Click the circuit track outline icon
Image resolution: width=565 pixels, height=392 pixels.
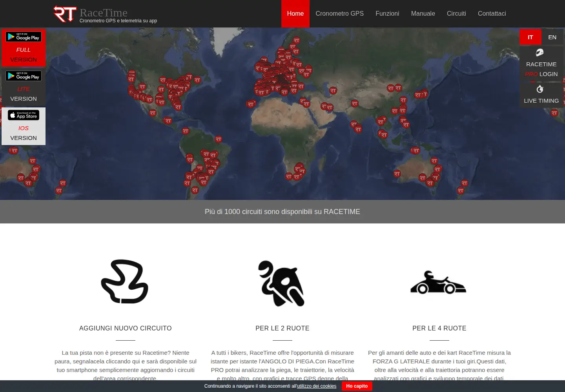[125, 281]
